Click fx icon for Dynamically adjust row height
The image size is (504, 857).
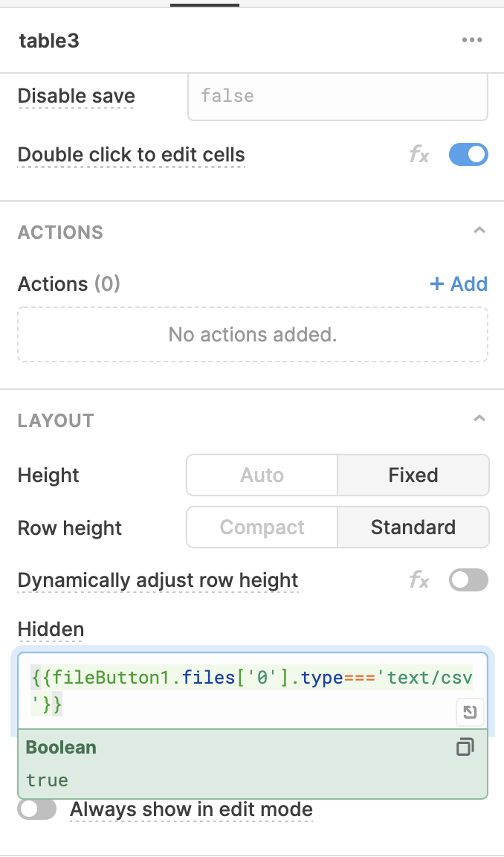point(419,580)
